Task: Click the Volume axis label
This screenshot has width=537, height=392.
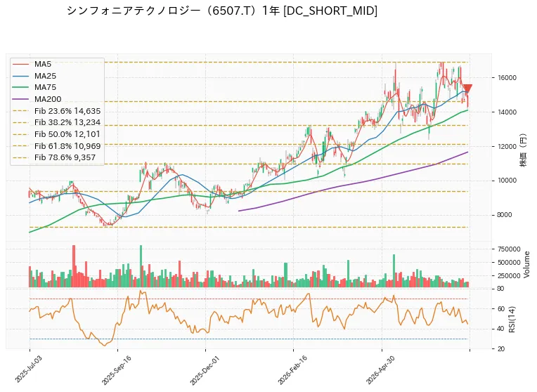Action: click(x=526, y=264)
